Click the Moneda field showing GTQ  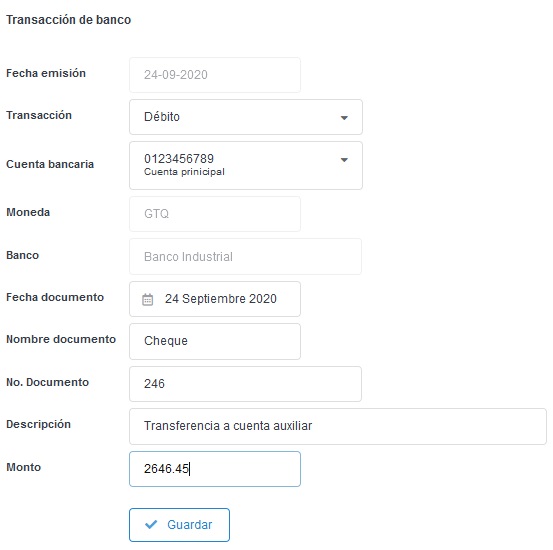[215, 214]
